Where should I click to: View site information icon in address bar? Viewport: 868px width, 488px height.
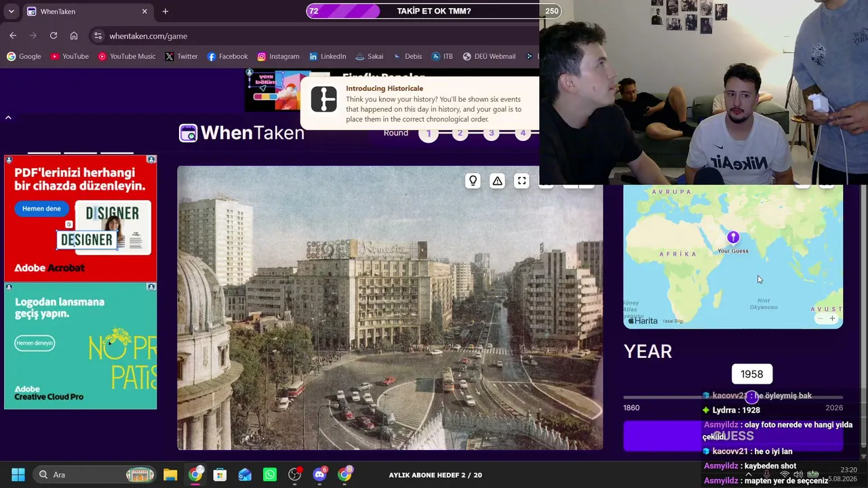tap(98, 36)
